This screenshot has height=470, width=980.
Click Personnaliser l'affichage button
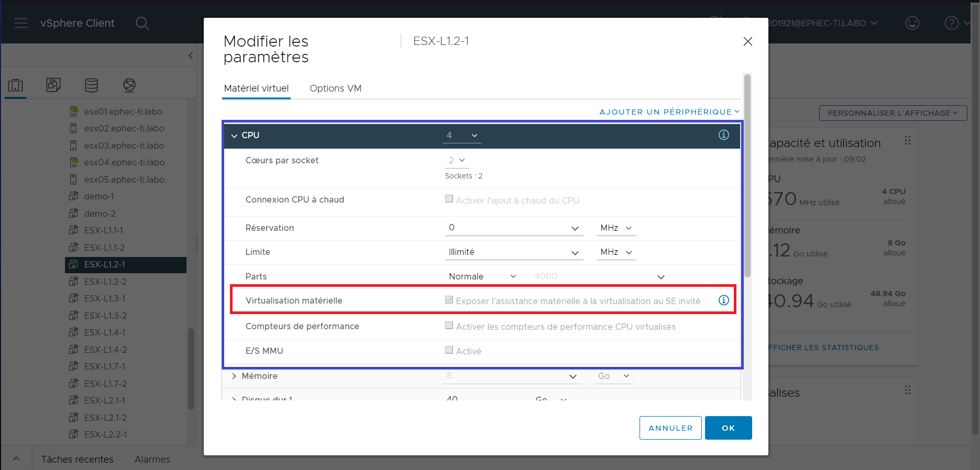(893, 113)
